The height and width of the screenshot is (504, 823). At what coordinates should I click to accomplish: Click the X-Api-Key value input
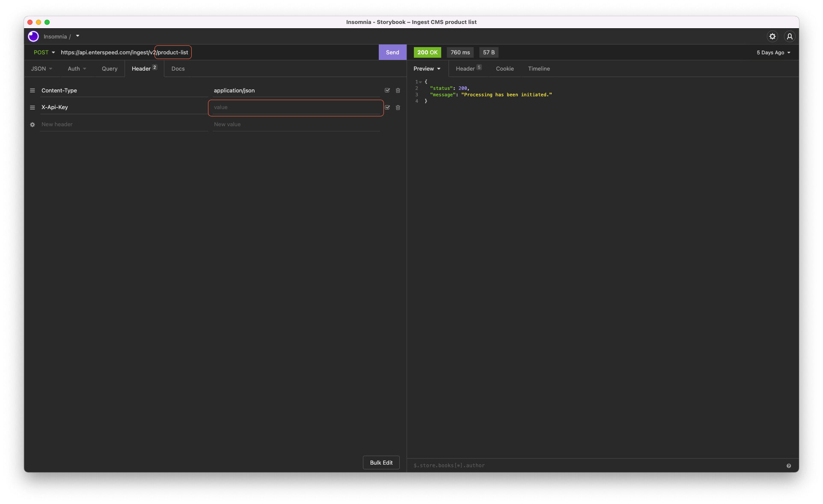pyautogui.click(x=296, y=107)
